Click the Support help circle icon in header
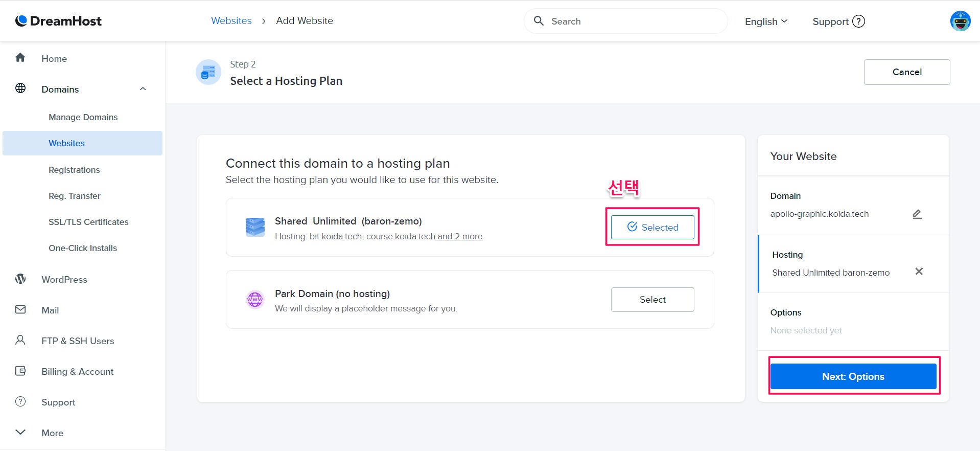 click(859, 21)
